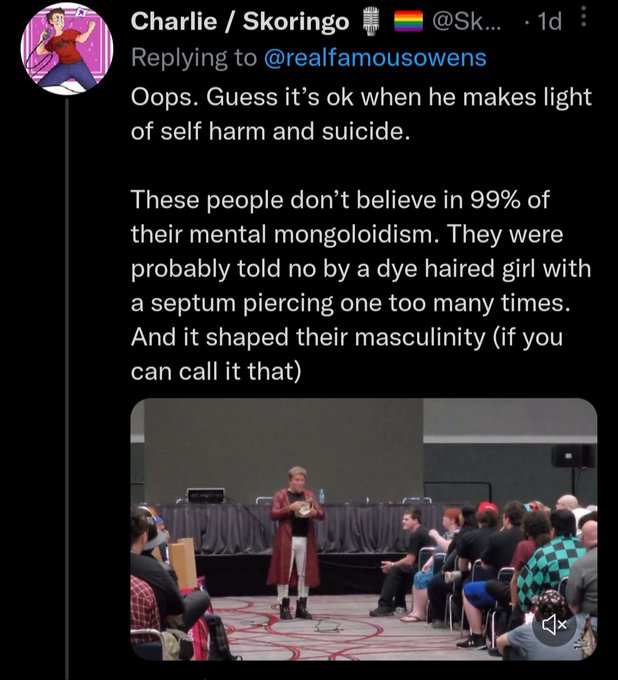Open the three-dot more options menu

[x=584, y=18]
